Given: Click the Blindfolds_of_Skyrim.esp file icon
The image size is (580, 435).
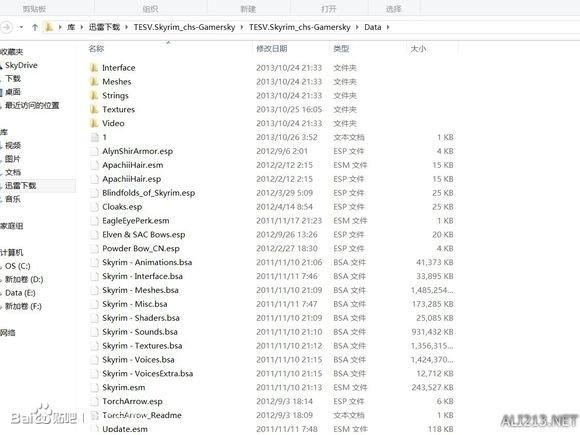Looking at the screenshot, I should click(95, 193).
